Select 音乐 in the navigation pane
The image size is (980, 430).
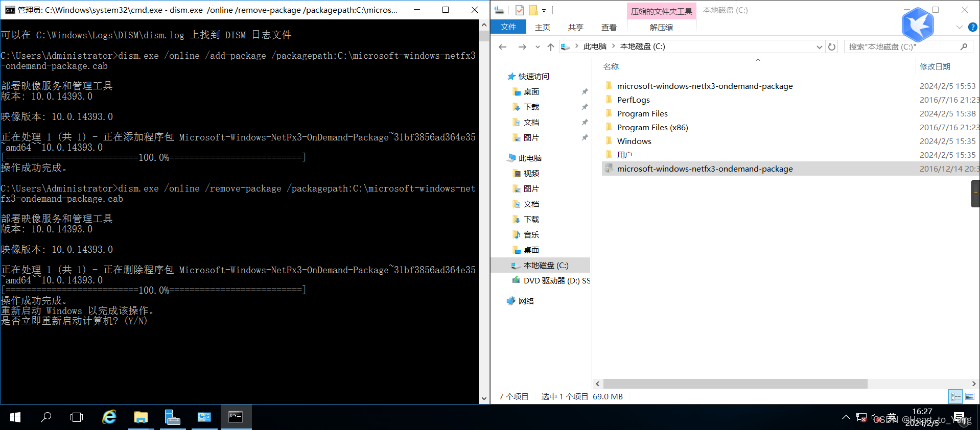click(x=531, y=235)
